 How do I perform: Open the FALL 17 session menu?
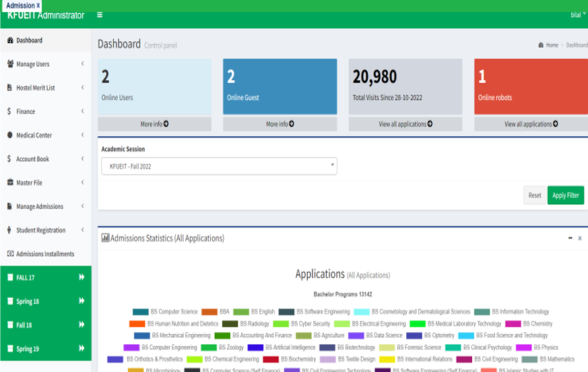[45, 278]
